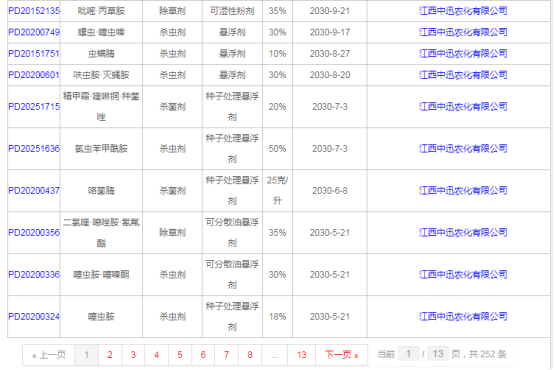Go to pagination page 2
Screen dimensions: 554x370
tap(110, 355)
